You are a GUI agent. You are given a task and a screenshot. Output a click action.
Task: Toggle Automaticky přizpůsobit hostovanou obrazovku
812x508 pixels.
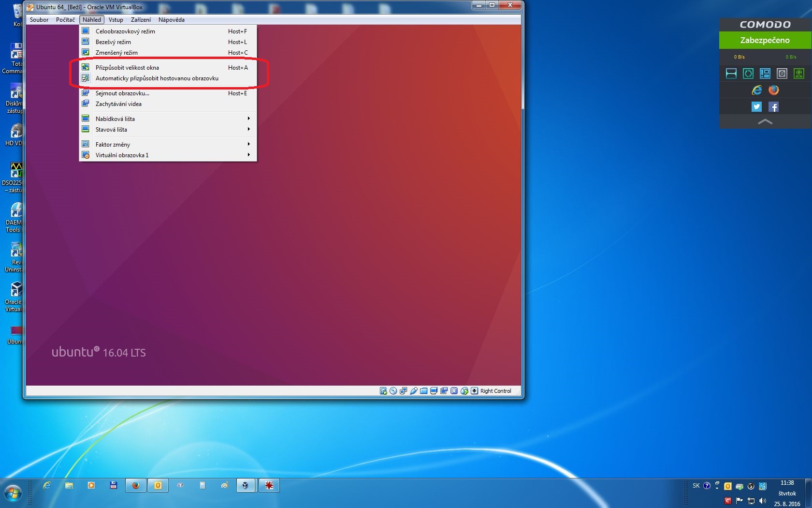[168, 78]
